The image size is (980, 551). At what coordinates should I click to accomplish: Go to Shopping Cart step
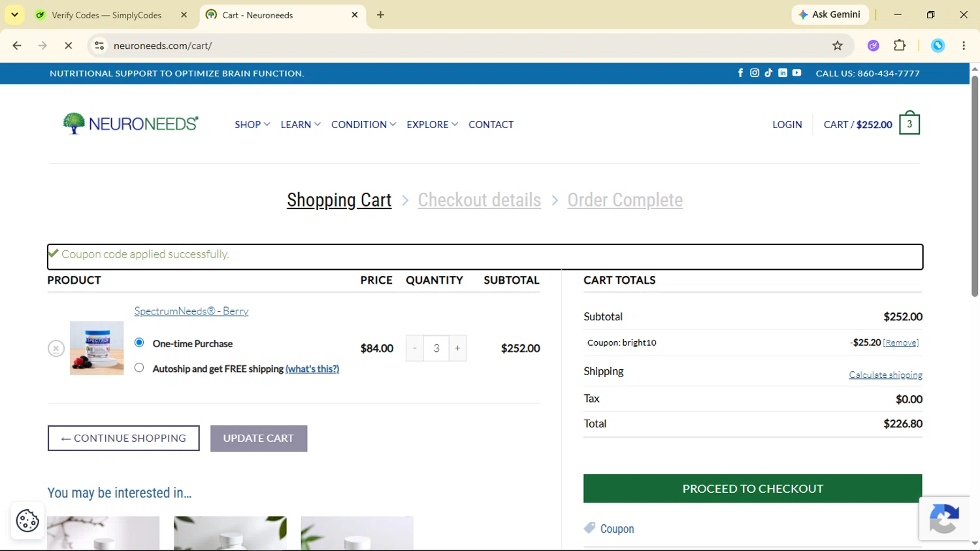pyautogui.click(x=339, y=200)
